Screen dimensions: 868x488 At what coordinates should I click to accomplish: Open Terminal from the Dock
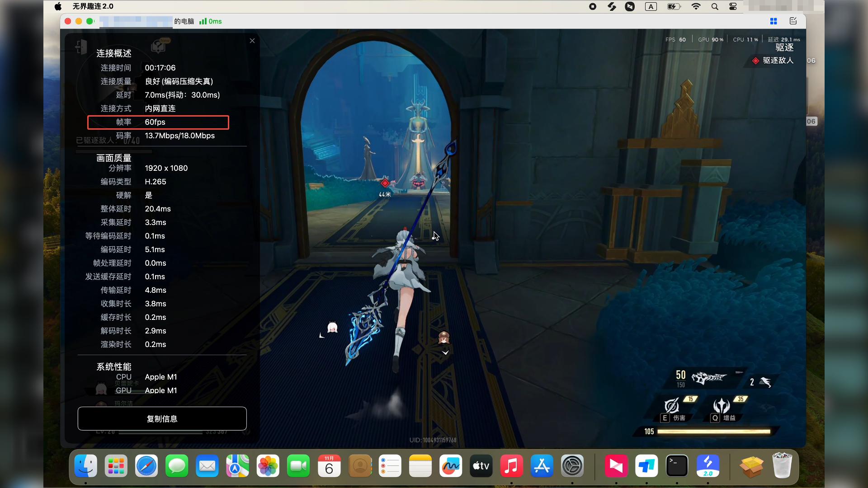(677, 466)
